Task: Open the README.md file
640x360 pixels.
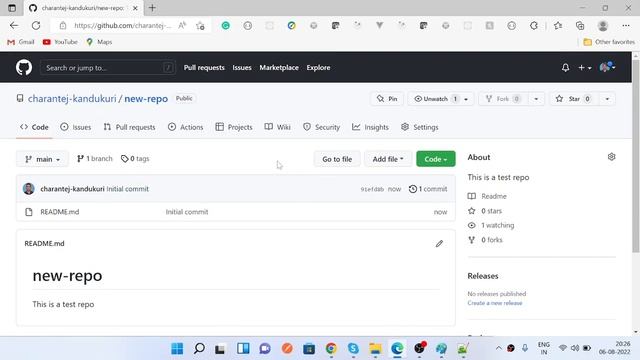Action: coord(60,212)
